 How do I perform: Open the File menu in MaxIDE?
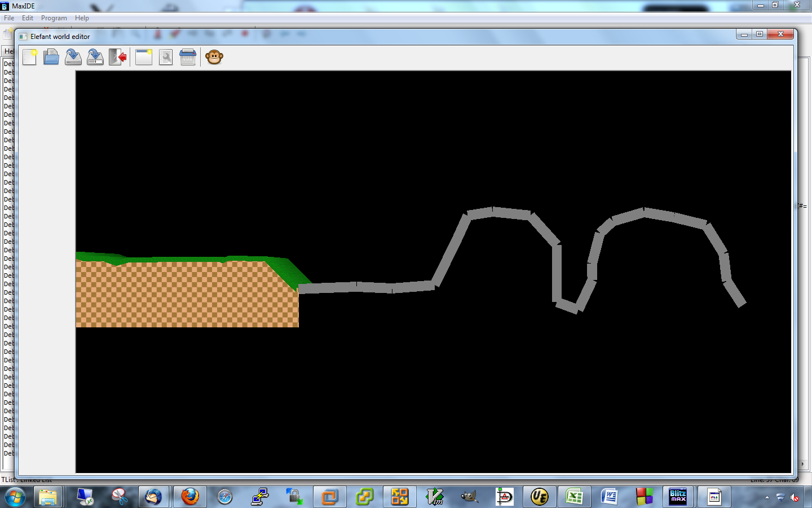tap(9, 18)
